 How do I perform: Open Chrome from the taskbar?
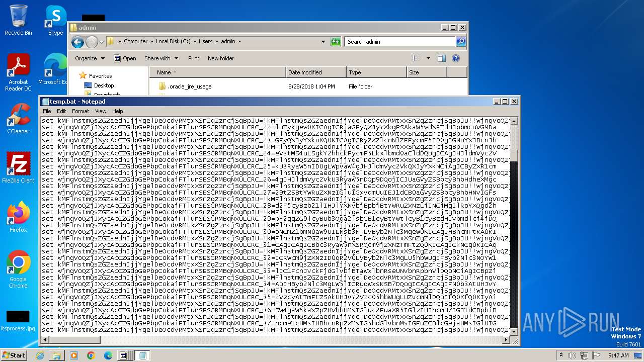pyautogui.click(x=91, y=355)
